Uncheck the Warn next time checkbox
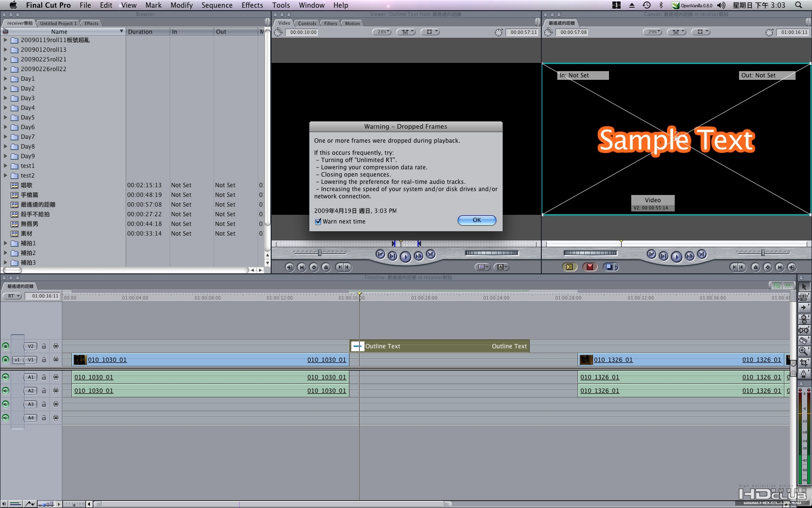Image resolution: width=812 pixels, height=508 pixels. click(x=318, y=222)
